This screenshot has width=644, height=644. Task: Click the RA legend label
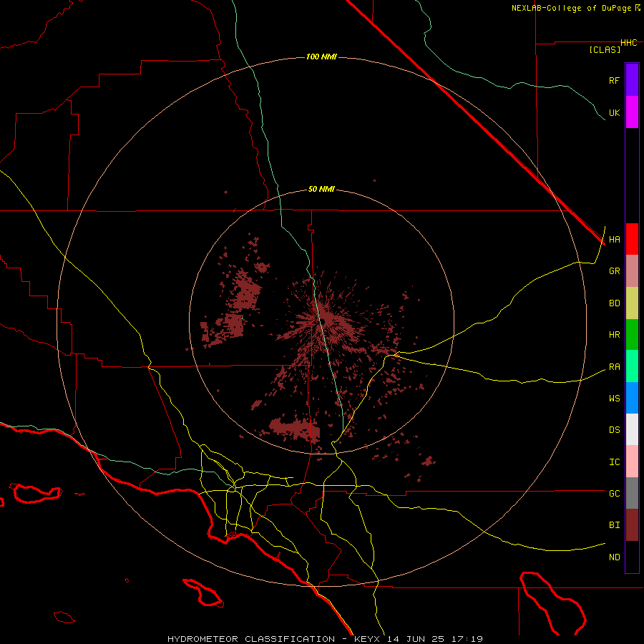click(614, 367)
